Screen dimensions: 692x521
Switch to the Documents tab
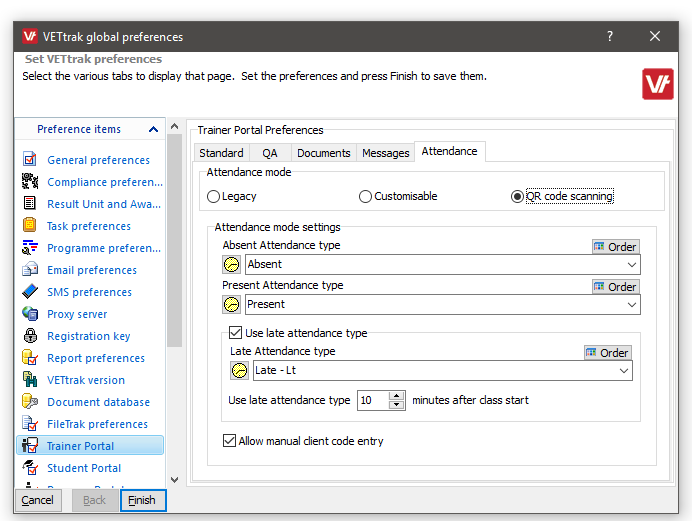323,153
